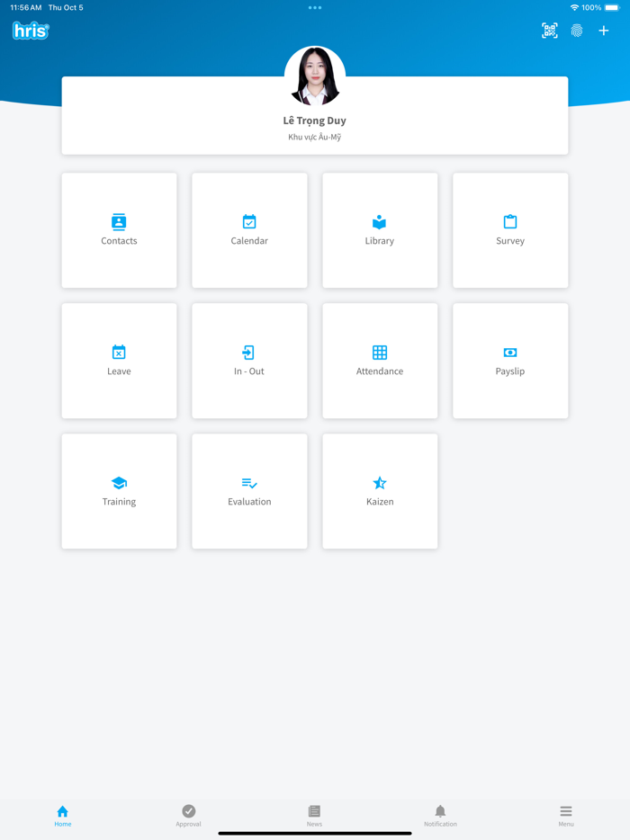The image size is (630, 840).
Task: Open the Survey tile
Action: point(510,230)
